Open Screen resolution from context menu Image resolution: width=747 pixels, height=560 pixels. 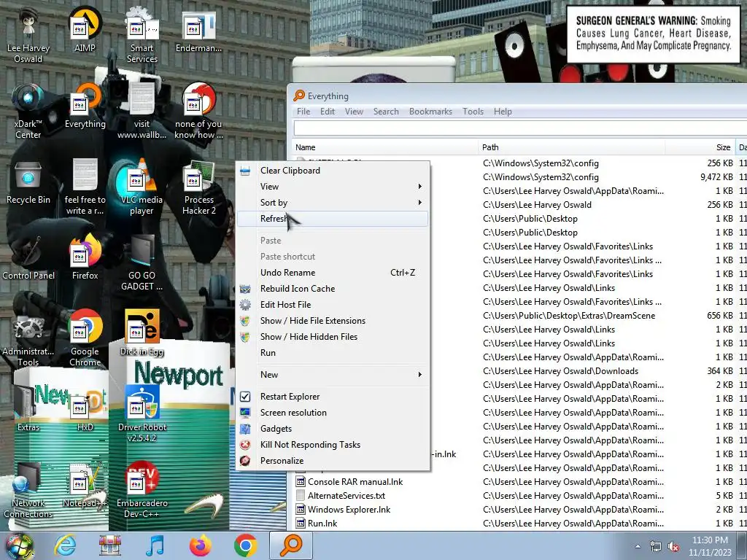[x=332, y=413]
